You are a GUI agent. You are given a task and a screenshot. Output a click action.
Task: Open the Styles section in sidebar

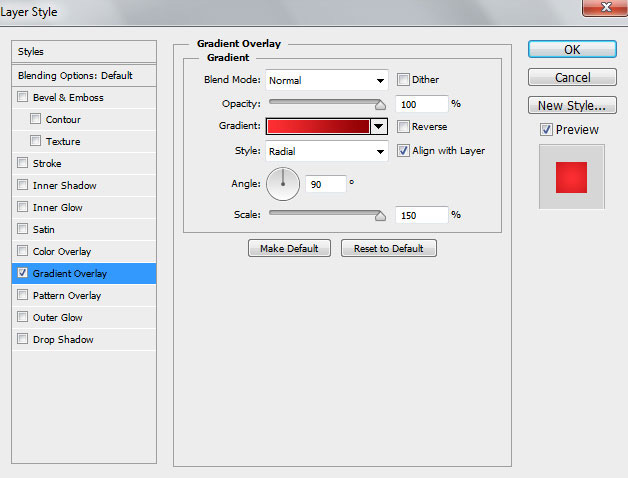pyautogui.click(x=84, y=52)
